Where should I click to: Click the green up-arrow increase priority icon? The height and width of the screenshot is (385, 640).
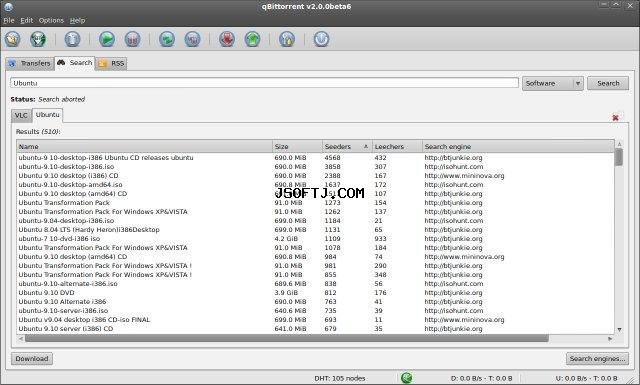[253, 39]
